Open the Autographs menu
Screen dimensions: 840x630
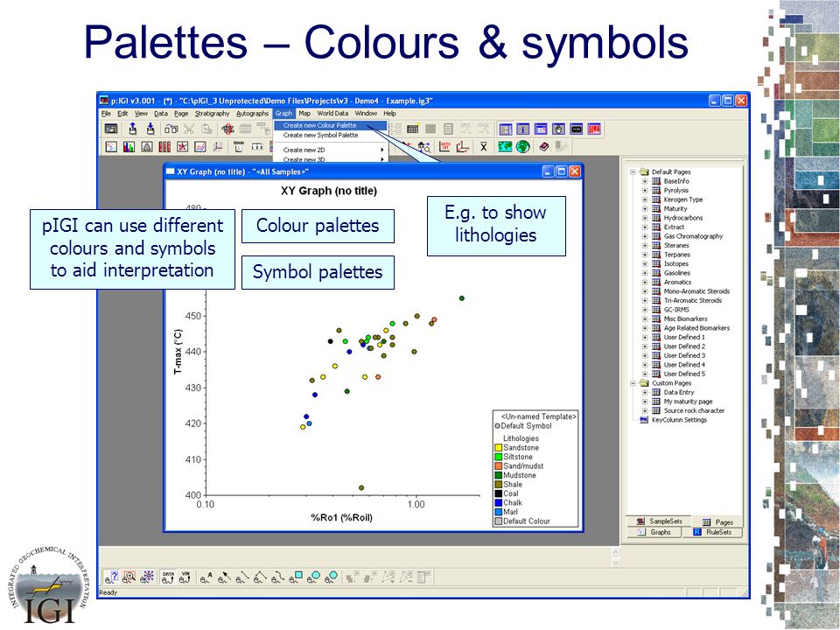[252, 114]
